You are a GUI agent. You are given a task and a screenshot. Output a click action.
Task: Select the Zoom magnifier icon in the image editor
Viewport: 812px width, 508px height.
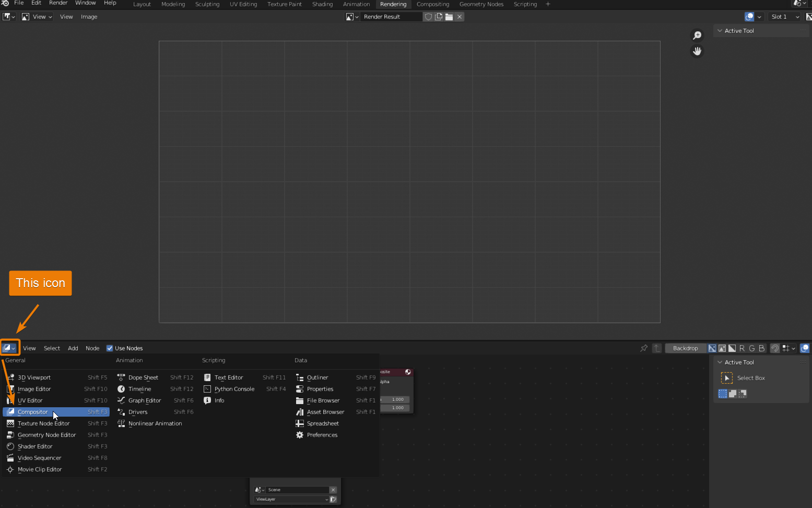[697, 35]
